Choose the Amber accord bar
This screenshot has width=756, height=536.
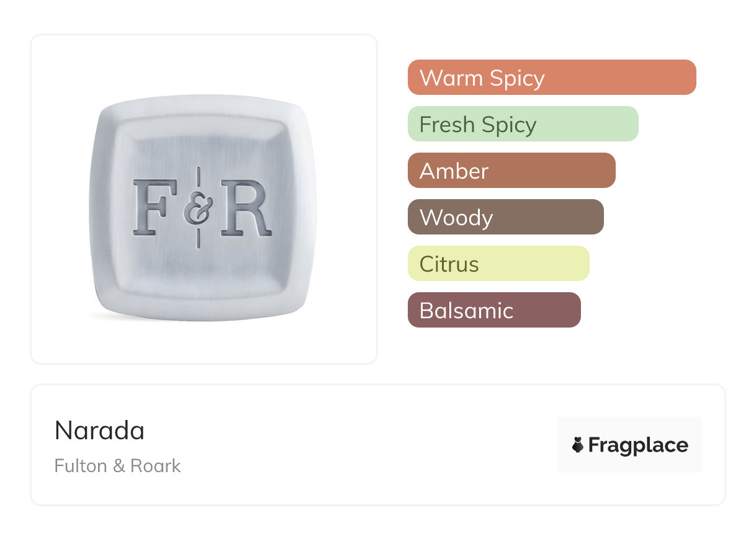coord(511,171)
